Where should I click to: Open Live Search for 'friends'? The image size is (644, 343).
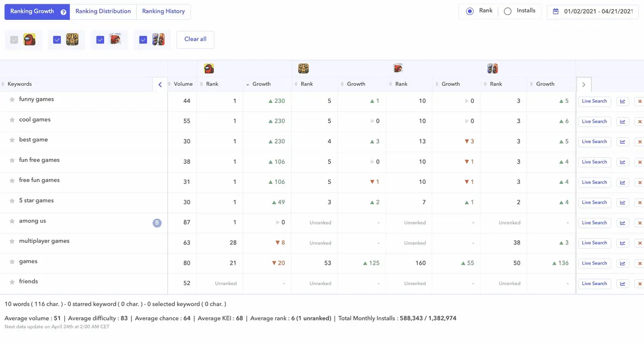[595, 284]
